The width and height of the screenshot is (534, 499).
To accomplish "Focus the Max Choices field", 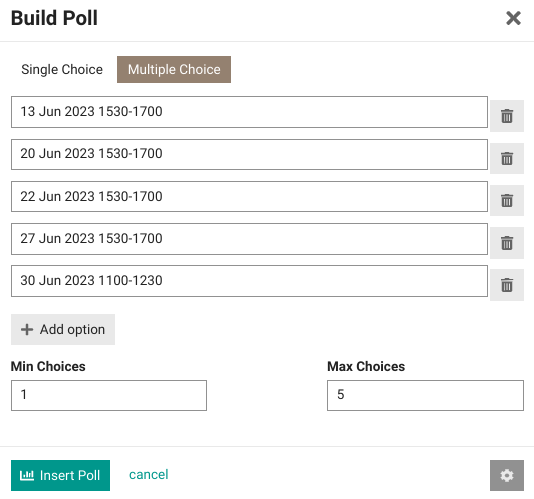I will click(425, 395).
